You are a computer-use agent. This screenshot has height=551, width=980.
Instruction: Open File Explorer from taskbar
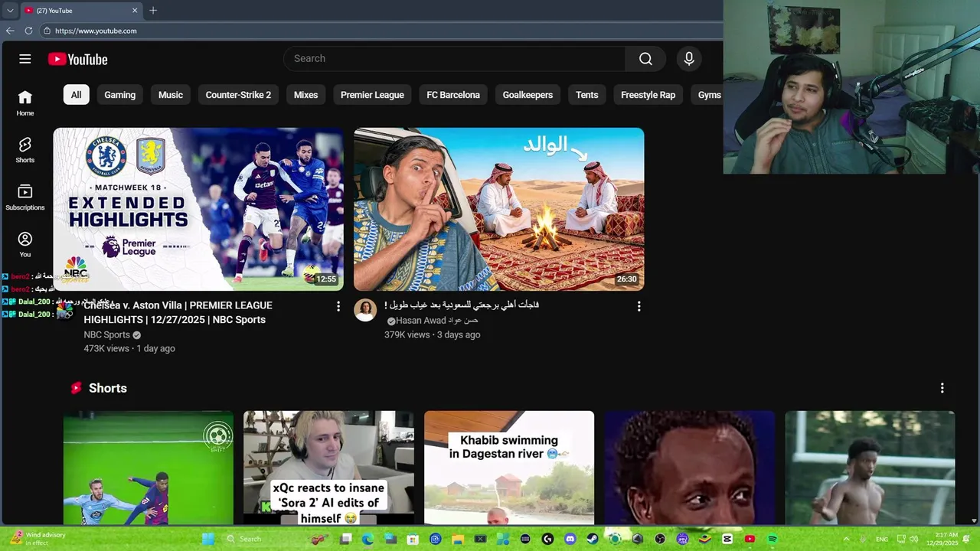tap(458, 539)
